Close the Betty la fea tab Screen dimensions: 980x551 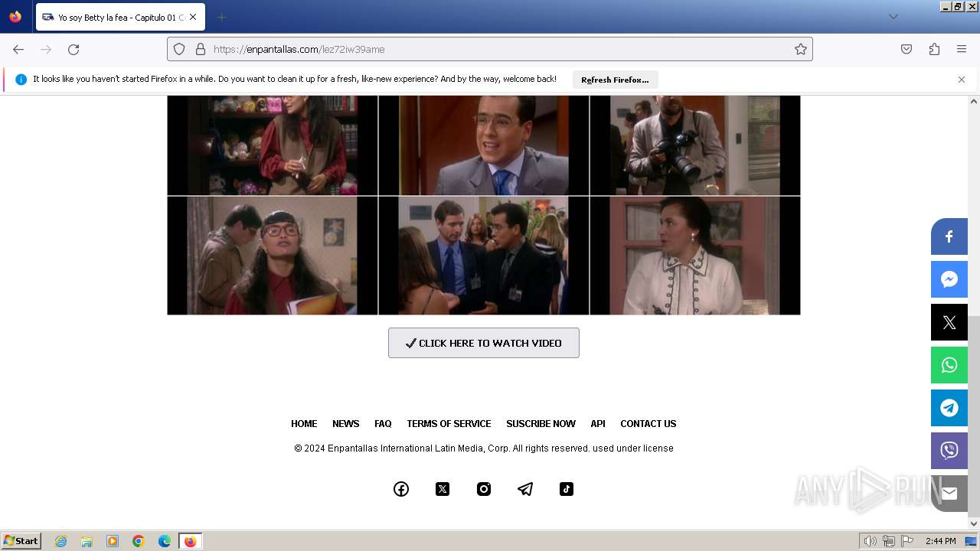pos(193,17)
